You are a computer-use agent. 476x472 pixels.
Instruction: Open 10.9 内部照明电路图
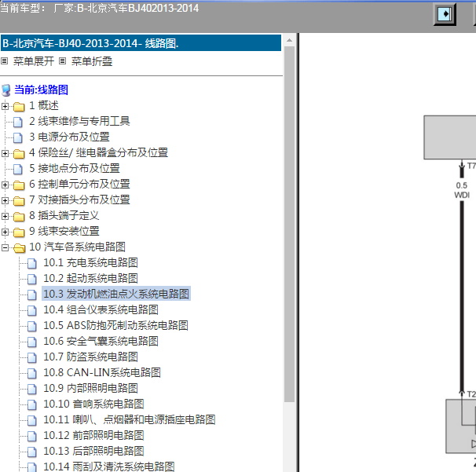tap(91, 389)
